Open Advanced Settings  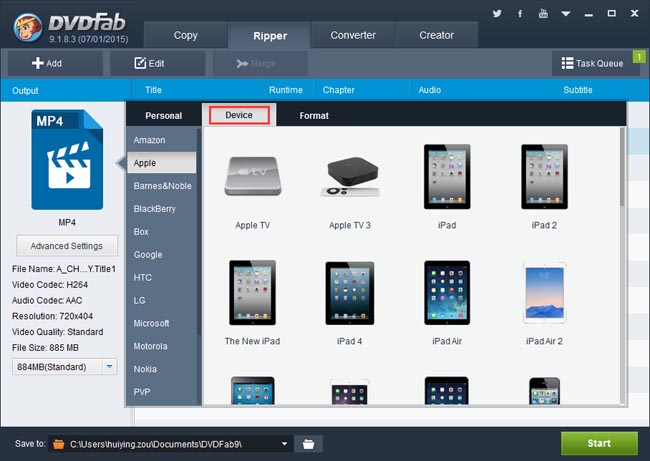pos(67,246)
